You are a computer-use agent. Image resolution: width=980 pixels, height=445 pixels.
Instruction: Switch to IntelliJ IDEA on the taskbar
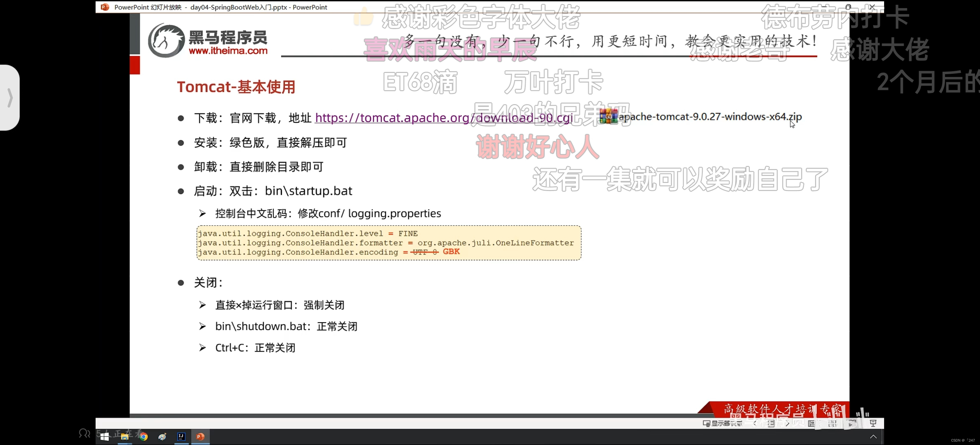coord(182,437)
